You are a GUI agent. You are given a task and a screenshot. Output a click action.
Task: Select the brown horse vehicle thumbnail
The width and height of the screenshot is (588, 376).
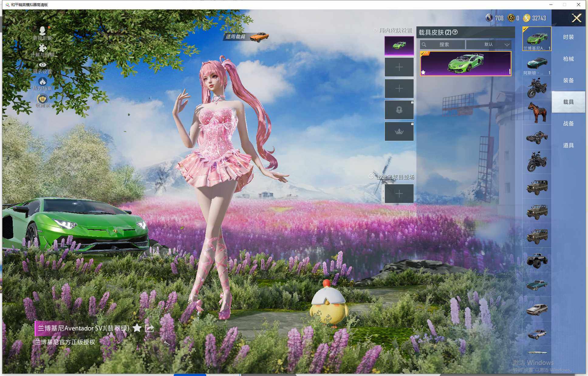[x=537, y=112]
